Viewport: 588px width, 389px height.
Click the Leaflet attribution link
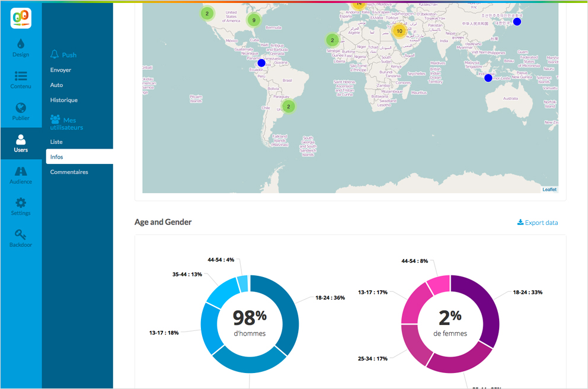click(549, 189)
